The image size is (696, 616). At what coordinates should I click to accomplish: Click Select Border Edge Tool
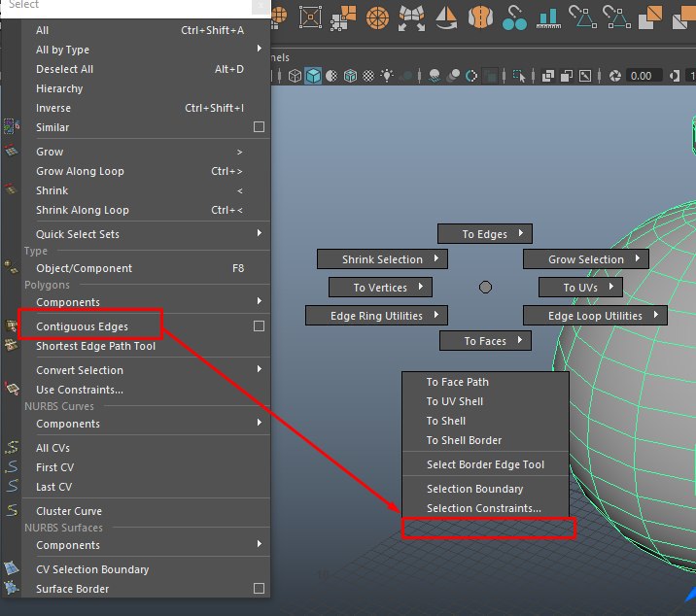click(485, 464)
